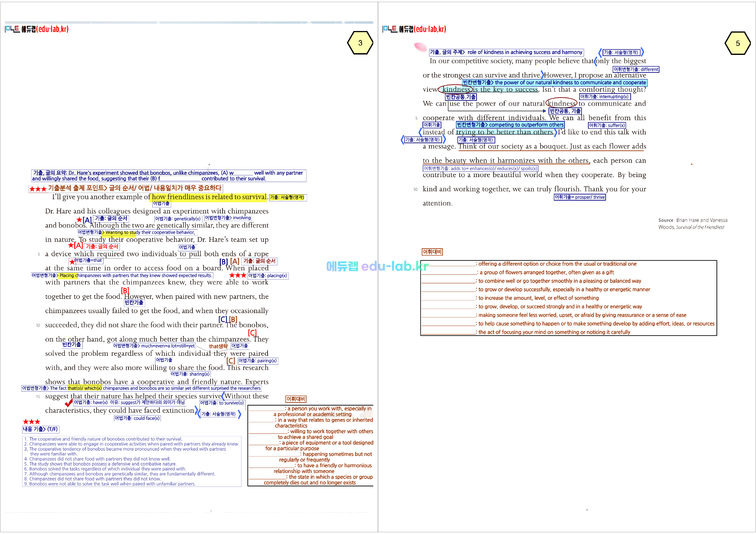The height and width of the screenshot is (534, 756).
Task: Click the right page edu-lab.kr logo
Action: pyautogui.click(x=414, y=29)
